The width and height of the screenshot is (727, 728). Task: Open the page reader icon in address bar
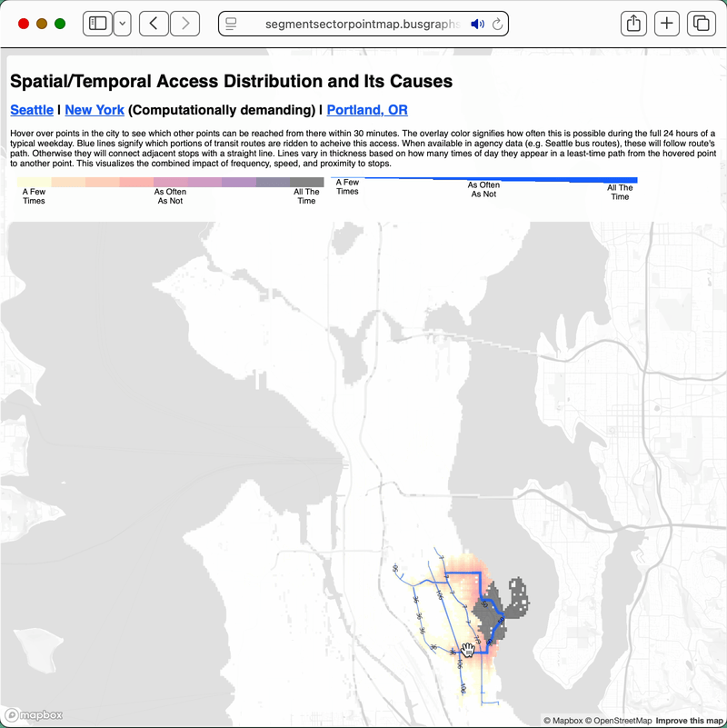[232, 24]
